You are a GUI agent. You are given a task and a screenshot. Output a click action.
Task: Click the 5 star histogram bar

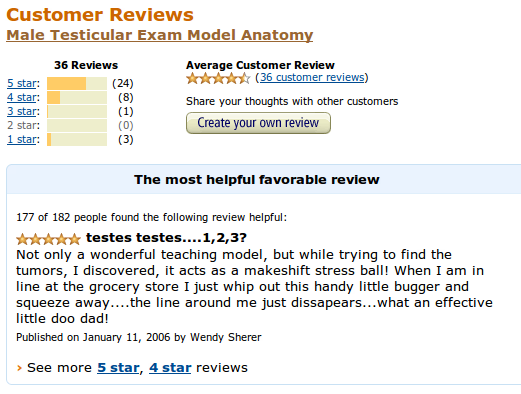(77, 83)
